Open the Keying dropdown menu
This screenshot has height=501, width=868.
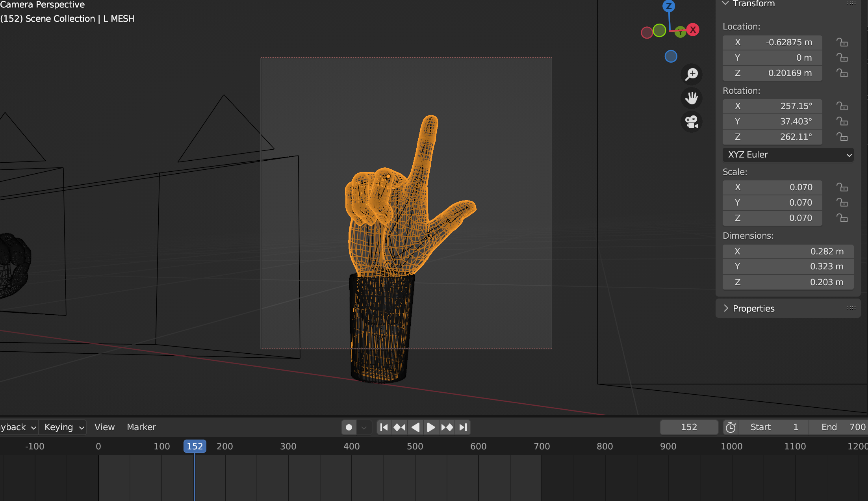point(64,427)
